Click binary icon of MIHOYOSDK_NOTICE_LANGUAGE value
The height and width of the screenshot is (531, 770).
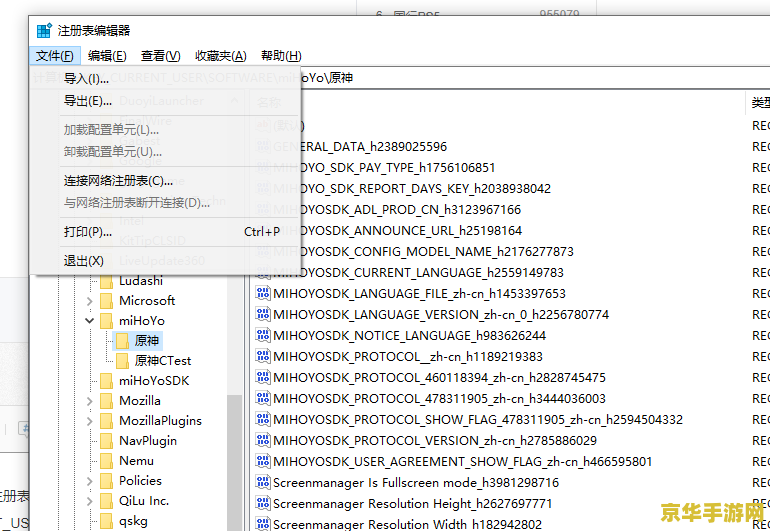263,335
